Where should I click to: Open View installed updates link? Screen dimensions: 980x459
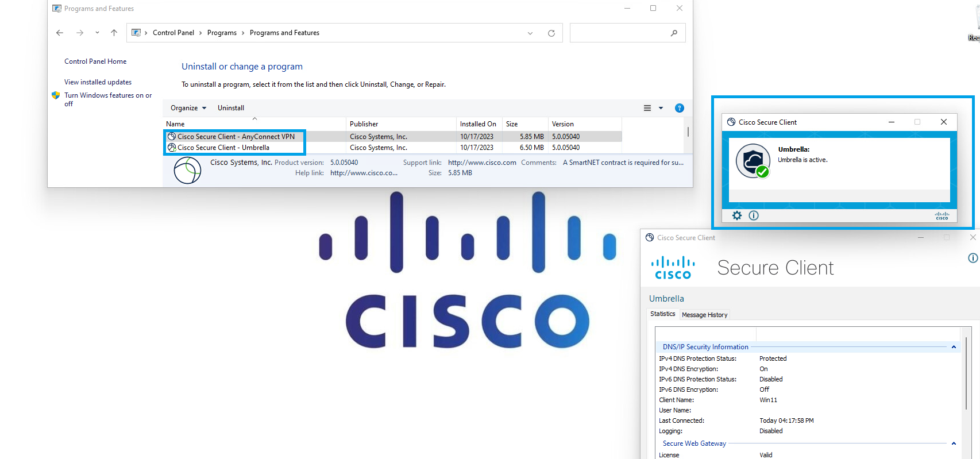tap(98, 82)
